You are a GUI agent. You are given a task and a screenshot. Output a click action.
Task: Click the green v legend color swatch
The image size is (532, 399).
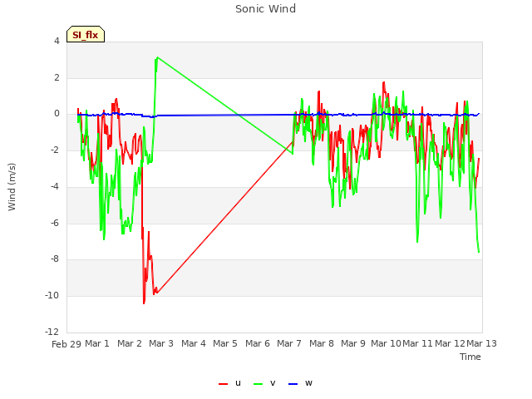coord(258,384)
